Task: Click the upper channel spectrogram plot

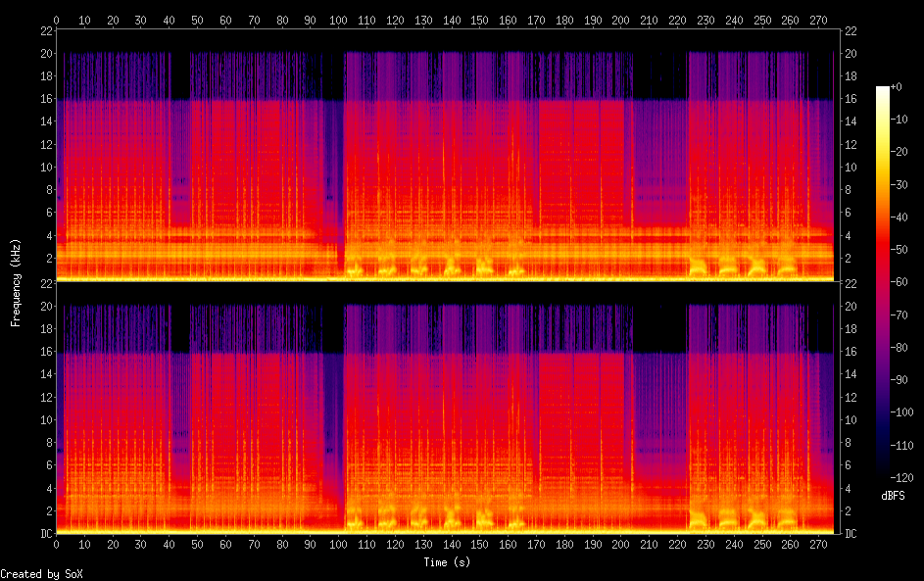Action: (447, 155)
